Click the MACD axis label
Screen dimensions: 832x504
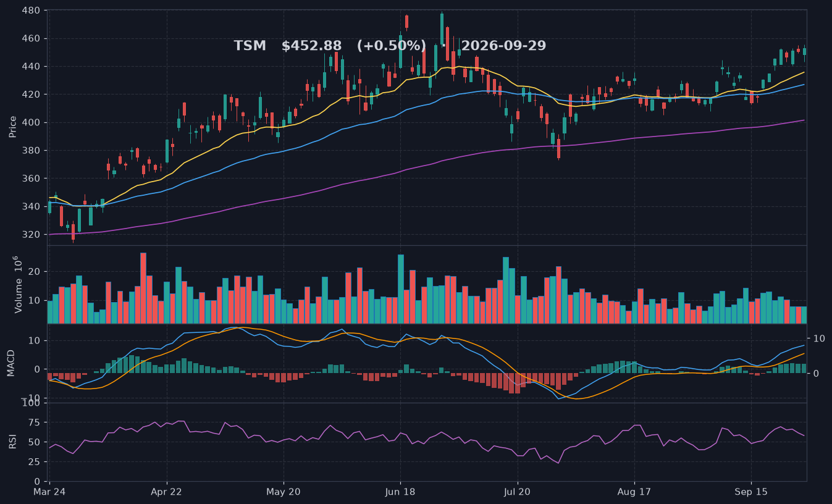click(11, 364)
